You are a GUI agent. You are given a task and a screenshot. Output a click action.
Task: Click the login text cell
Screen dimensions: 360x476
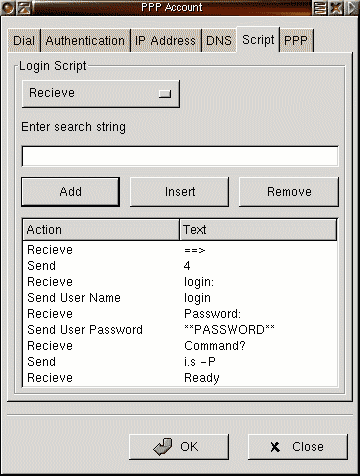[197, 298]
